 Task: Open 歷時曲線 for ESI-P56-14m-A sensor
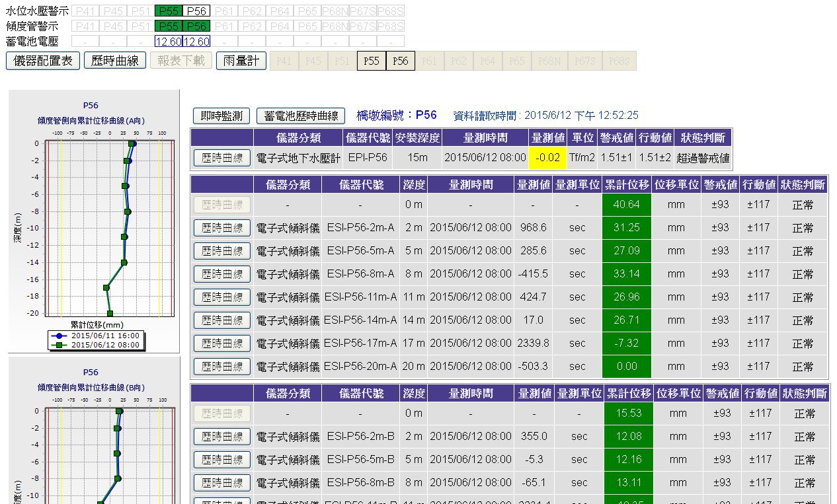click(x=222, y=320)
